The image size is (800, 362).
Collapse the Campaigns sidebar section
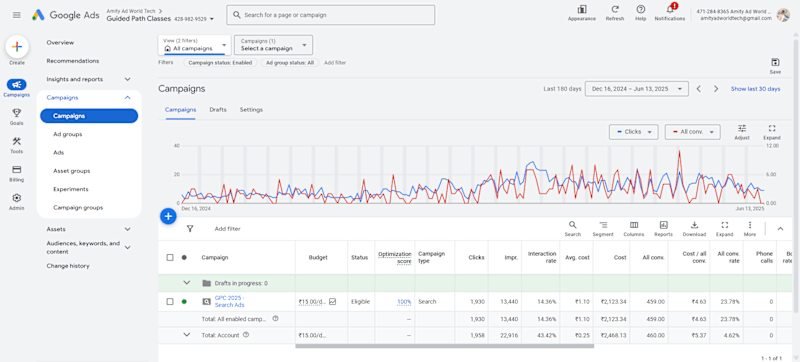tap(128, 97)
